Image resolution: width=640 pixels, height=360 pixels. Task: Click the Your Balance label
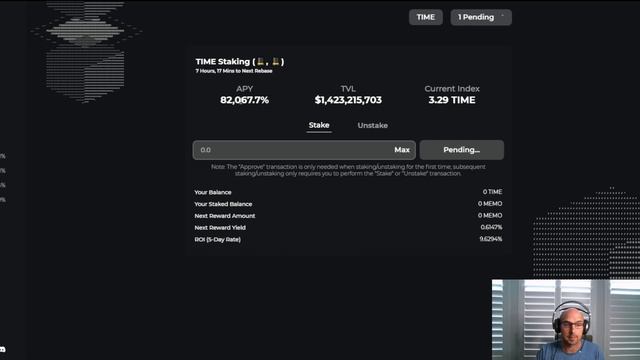(x=213, y=192)
